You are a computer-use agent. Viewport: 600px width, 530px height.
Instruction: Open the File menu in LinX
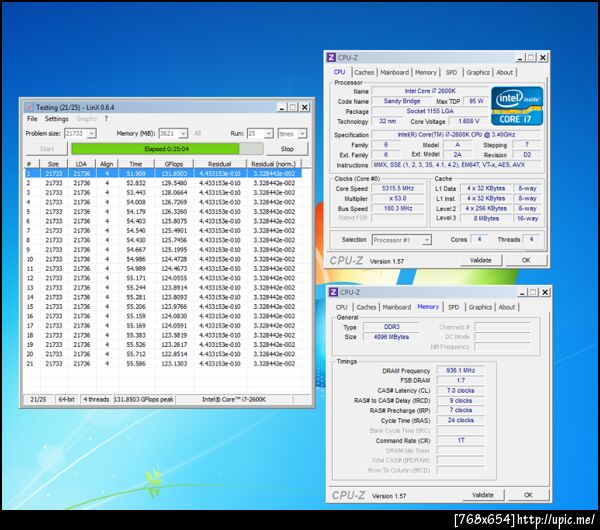click(x=32, y=119)
